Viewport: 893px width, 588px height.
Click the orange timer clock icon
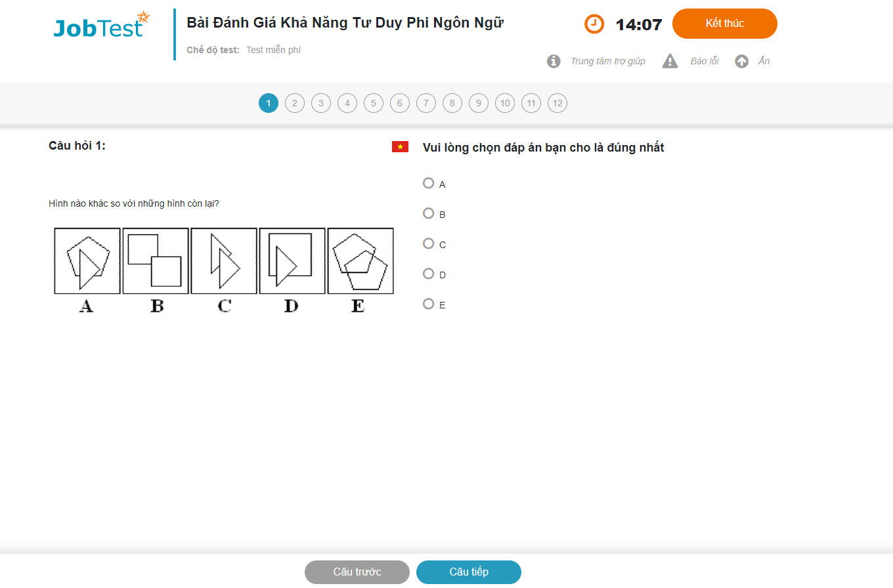point(594,24)
